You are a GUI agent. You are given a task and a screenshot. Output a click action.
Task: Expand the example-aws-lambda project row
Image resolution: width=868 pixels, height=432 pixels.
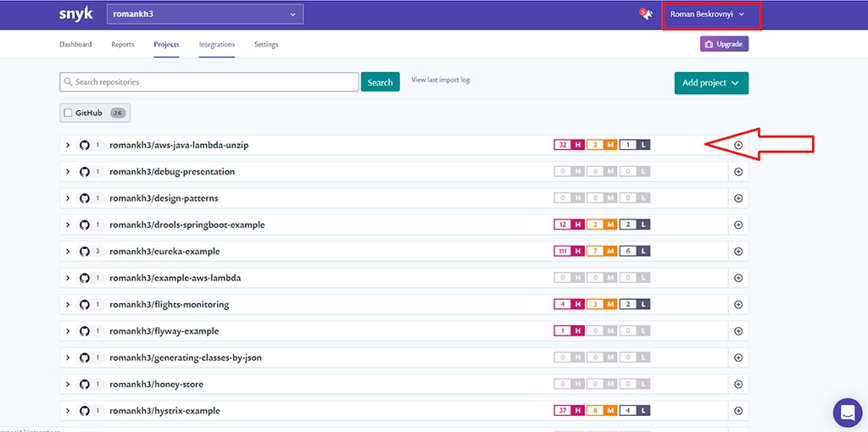[x=68, y=278]
